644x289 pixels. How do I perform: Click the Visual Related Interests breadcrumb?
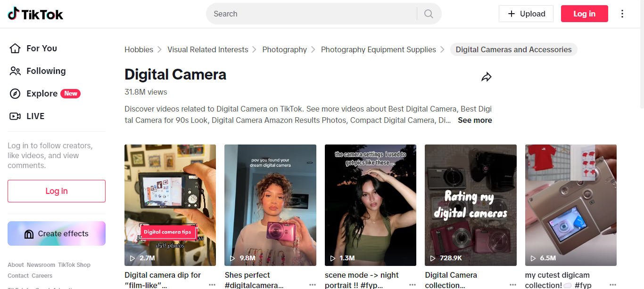coord(207,49)
